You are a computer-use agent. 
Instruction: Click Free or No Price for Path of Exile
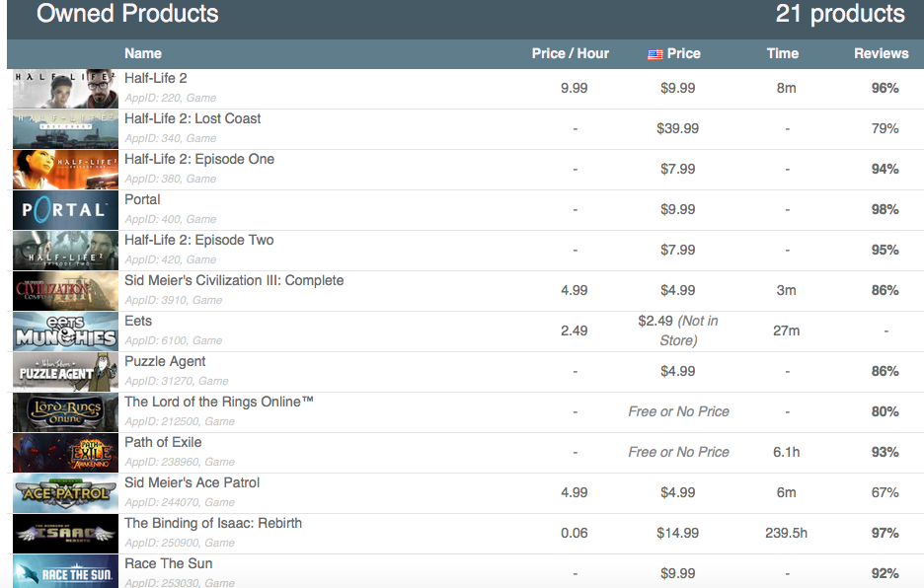click(678, 452)
